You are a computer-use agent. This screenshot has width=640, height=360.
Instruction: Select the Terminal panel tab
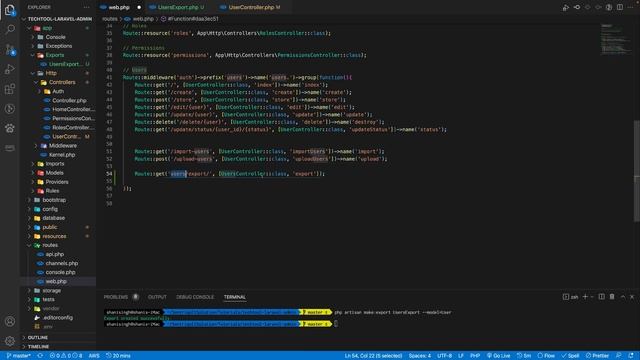coord(235,297)
